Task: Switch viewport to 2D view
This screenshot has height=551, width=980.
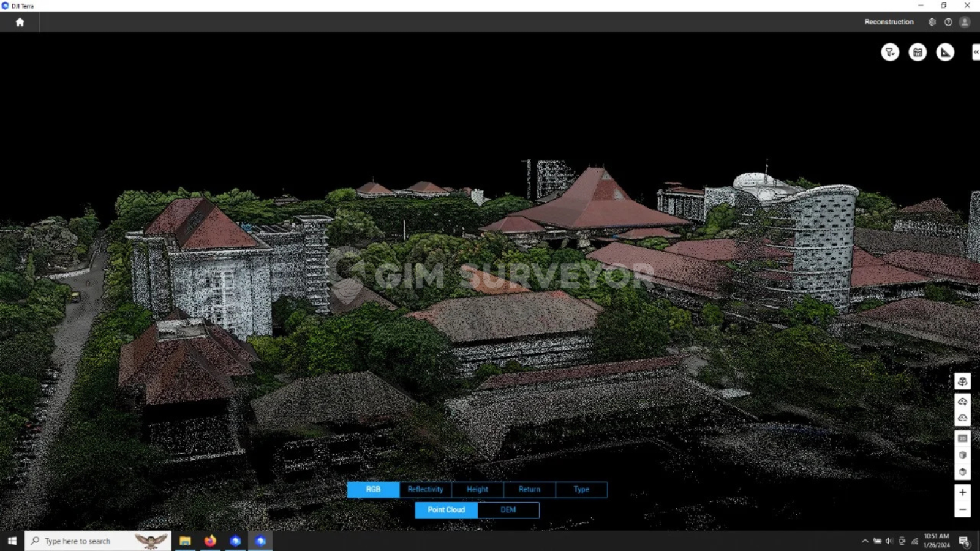Action: coord(962,438)
